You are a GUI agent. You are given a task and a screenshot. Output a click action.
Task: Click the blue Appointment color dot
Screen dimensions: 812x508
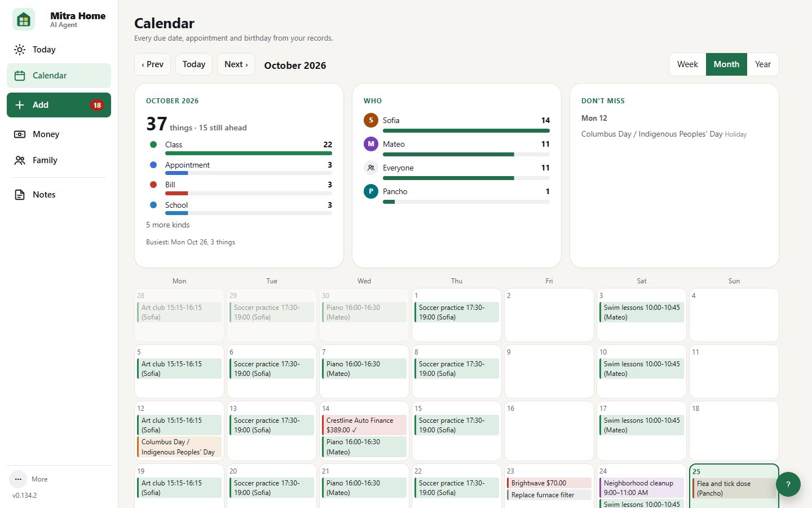[153, 165]
